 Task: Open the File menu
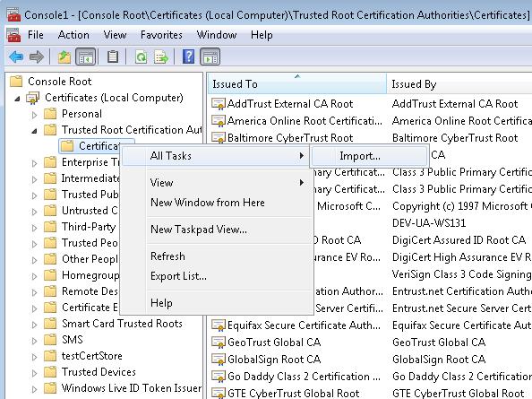(x=36, y=35)
